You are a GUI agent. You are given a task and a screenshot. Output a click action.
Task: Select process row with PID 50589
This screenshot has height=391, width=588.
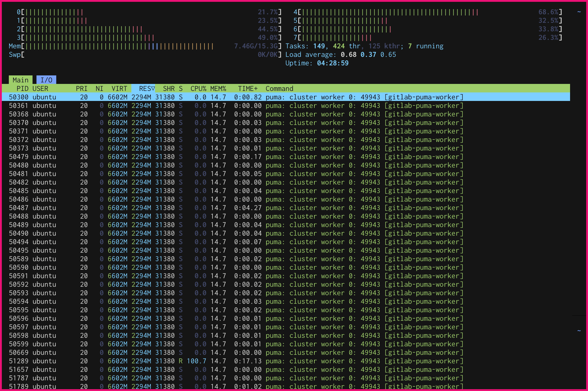coord(286,259)
